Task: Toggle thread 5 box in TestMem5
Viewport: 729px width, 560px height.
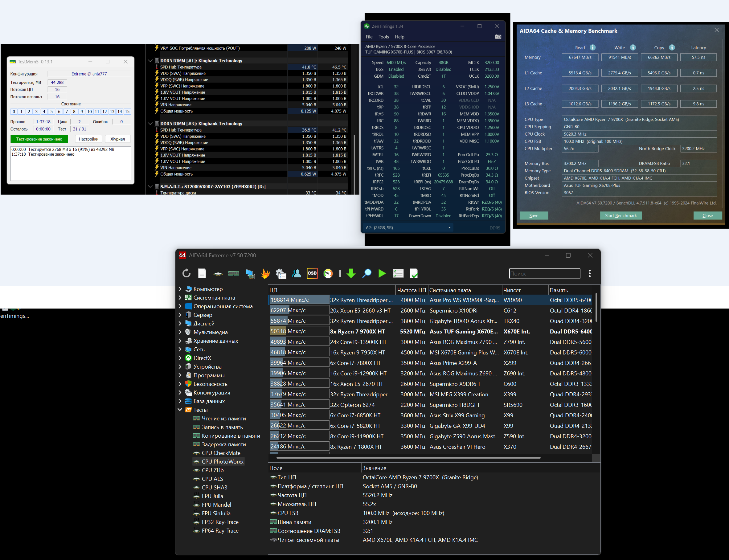Action: click(51, 112)
